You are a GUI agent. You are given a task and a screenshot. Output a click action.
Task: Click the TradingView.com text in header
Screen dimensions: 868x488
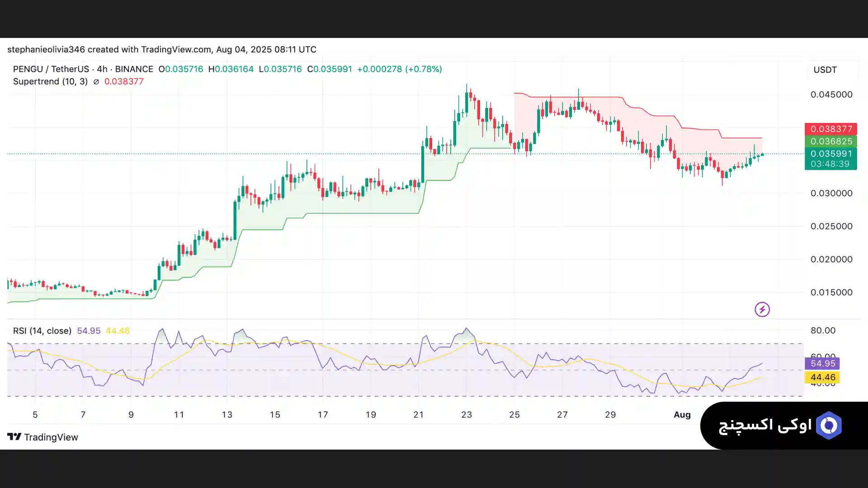point(176,49)
